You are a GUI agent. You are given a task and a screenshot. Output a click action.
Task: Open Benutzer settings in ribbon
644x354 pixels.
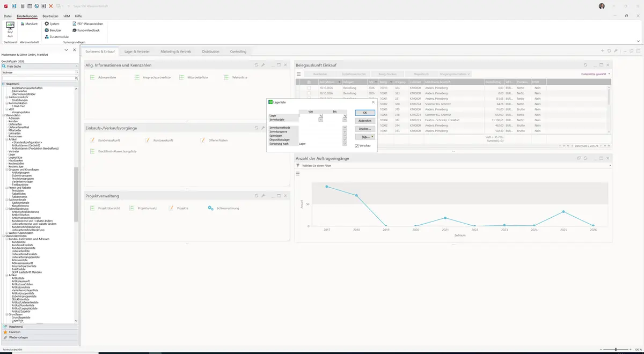coord(53,30)
